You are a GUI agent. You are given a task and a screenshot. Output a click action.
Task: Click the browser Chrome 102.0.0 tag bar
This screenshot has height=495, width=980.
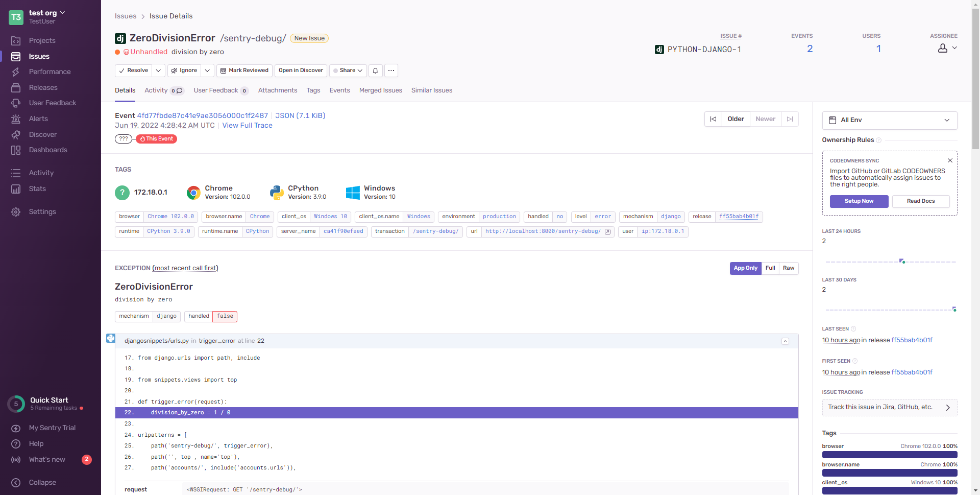(889, 454)
